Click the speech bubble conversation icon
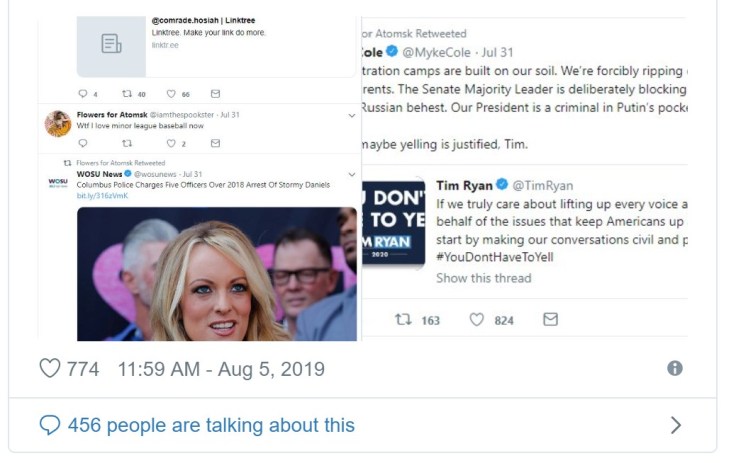Viewport: 736px width, 463px height. [x=50, y=425]
